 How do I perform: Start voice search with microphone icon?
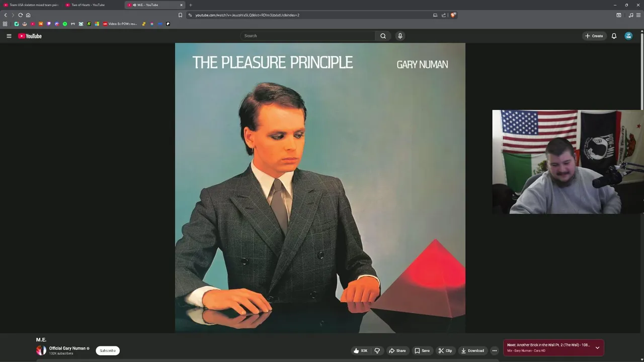point(400,36)
